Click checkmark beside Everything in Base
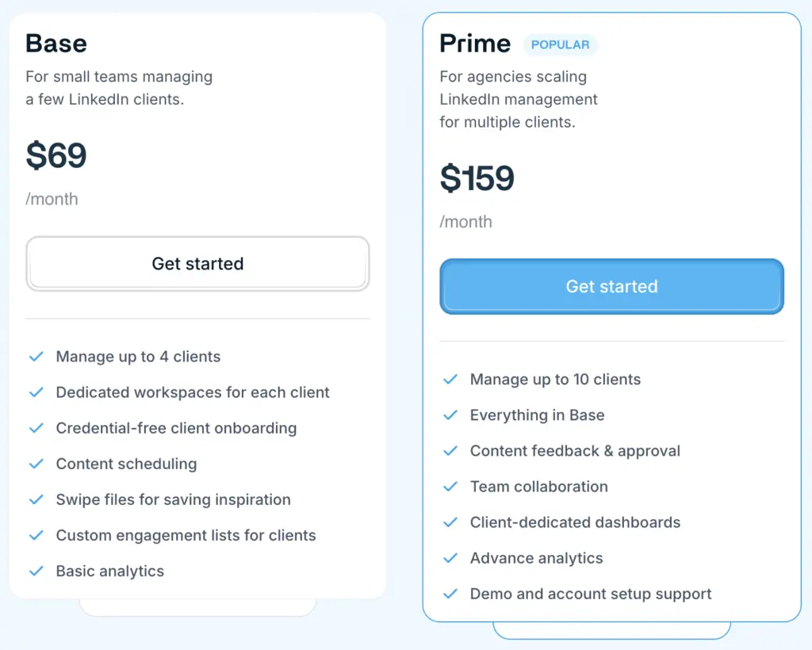Viewport: 812px width, 650px height. click(450, 415)
